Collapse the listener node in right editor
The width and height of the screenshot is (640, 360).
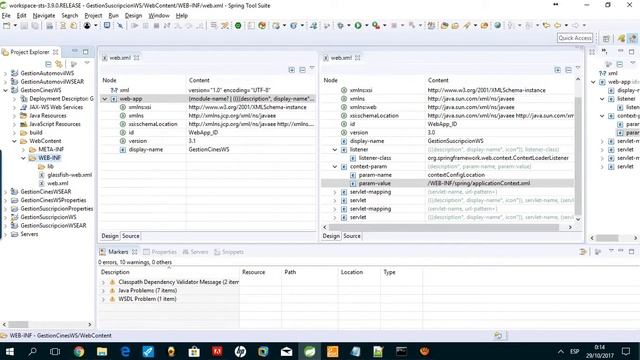335,150
